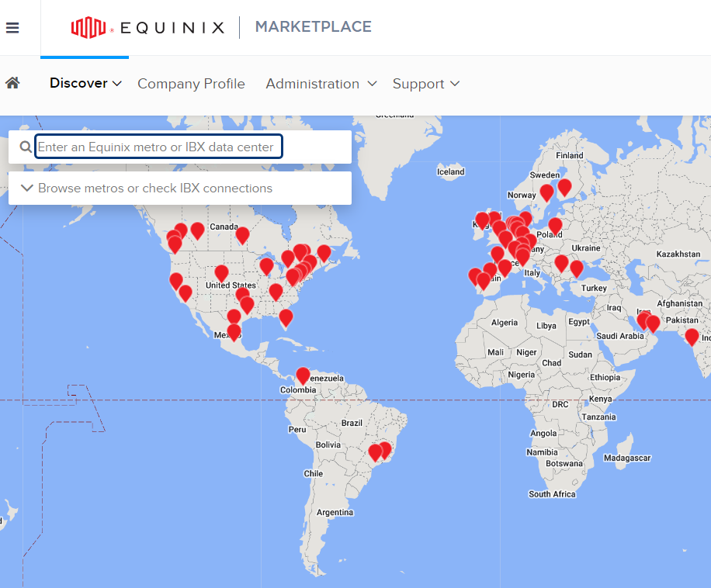Viewport: 711px width, 588px height.
Task: Click the Home icon in navigation bar
Action: click(x=12, y=83)
